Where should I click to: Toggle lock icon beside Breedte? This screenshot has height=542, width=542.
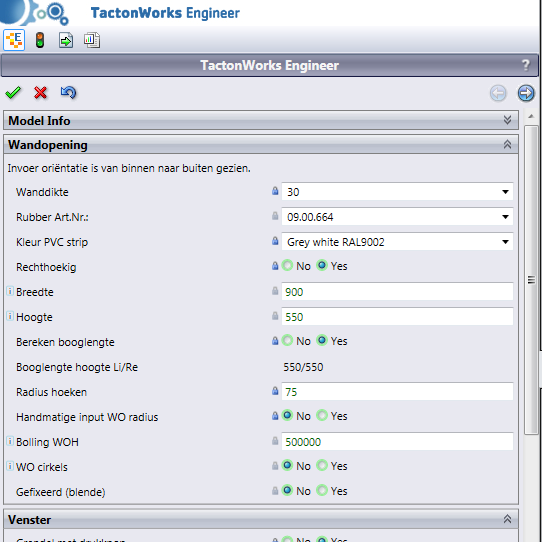(275, 291)
